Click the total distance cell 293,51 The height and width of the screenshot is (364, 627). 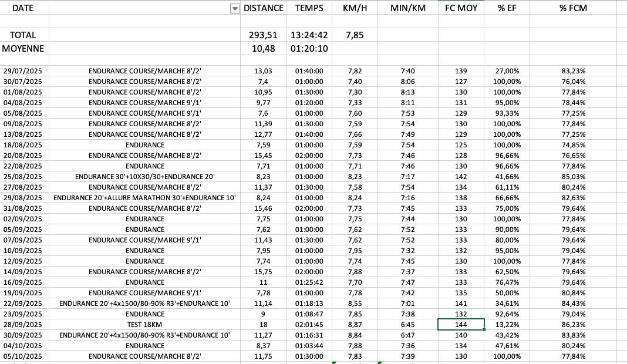[x=264, y=35]
